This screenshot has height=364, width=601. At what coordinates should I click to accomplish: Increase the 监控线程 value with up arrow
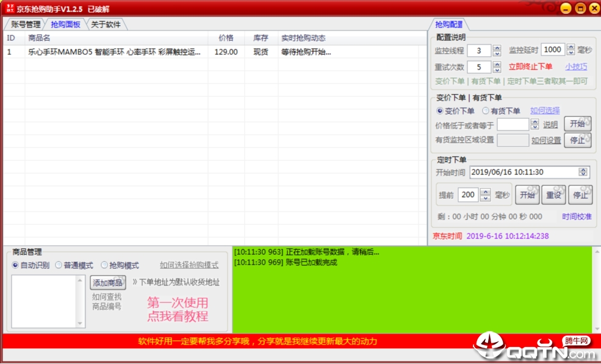click(497, 48)
